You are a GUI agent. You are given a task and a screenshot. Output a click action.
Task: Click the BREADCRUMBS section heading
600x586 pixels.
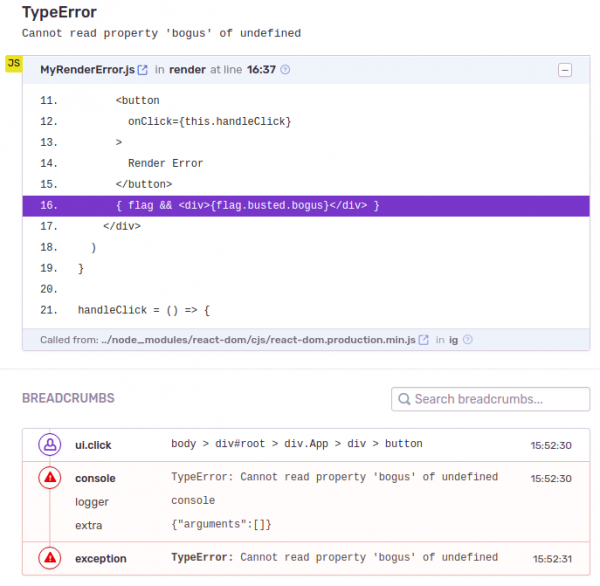[x=68, y=398]
